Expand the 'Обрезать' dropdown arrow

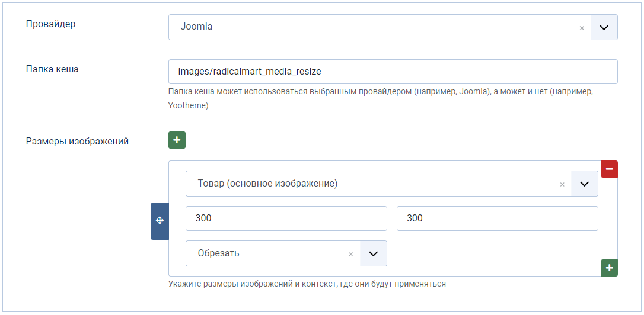click(373, 253)
